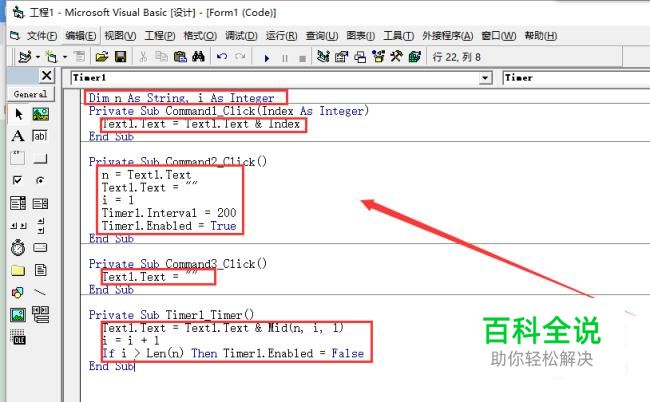Close the toolbox panel with X
The height and width of the screenshot is (402, 650).
click(47, 75)
